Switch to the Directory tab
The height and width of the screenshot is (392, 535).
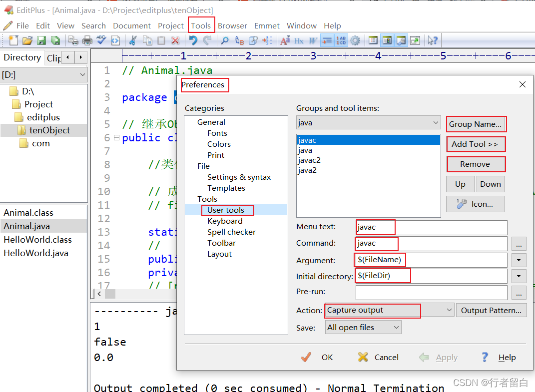22,57
